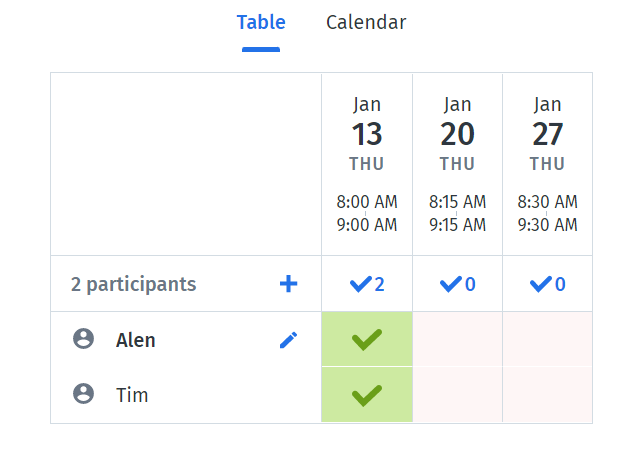The width and height of the screenshot is (627, 453).
Task: Toggle Alen's empty Jan 27 availability cell
Action: (547, 339)
